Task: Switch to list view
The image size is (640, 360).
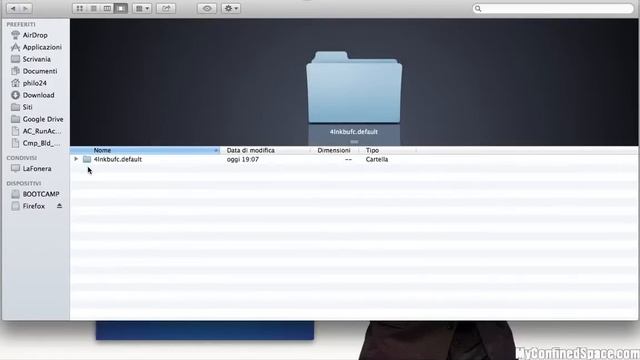Action: point(93,8)
